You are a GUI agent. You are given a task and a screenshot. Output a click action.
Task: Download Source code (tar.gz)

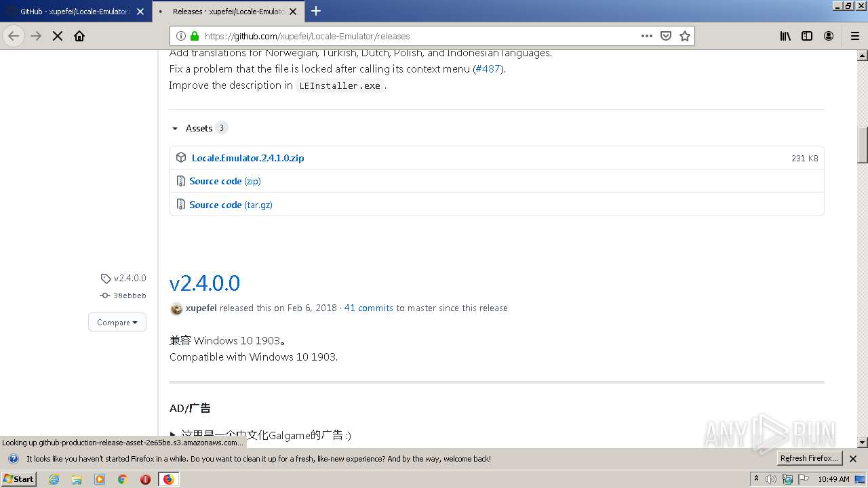(231, 205)
